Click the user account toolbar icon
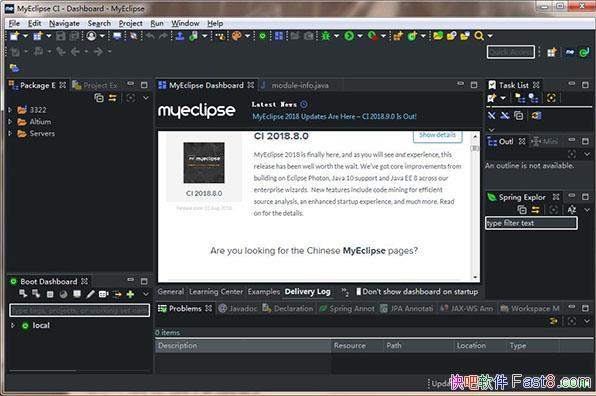 pos(91,36)
